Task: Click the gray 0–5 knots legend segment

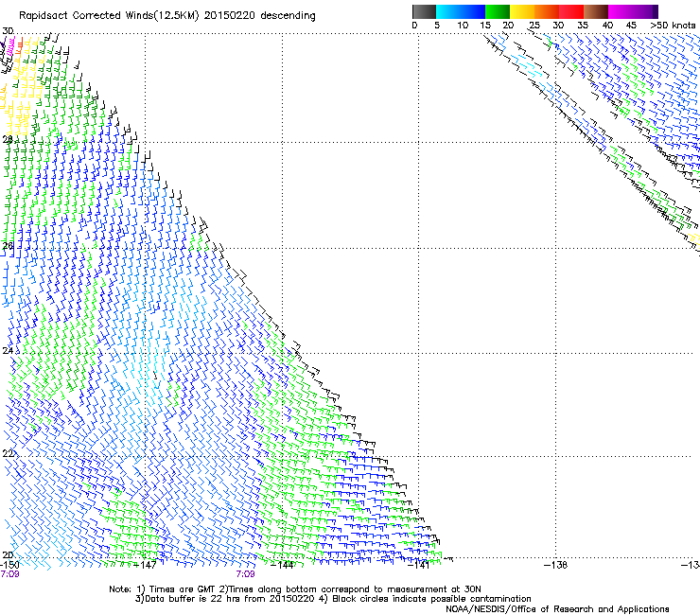Action: click(424, 11)
